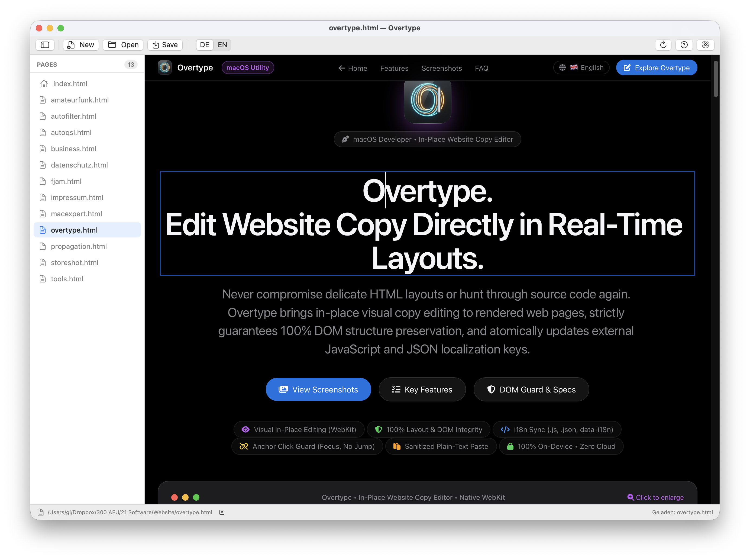Toggle the sidebar panel icon
Screen dimensions: 750x560
45,45
